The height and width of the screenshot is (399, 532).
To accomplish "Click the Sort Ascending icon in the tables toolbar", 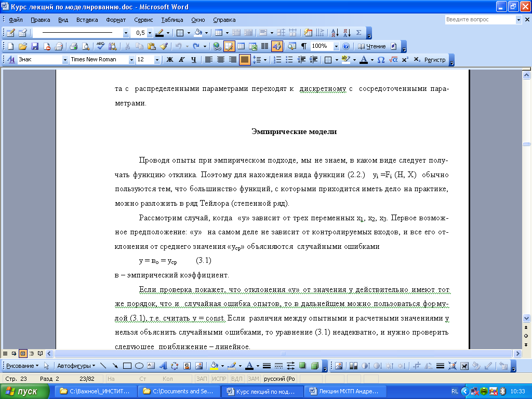I will point(335,33).
